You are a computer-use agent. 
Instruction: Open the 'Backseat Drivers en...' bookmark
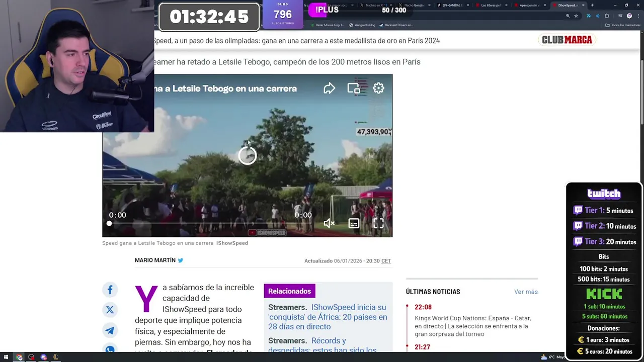click(x=396, y=25)
